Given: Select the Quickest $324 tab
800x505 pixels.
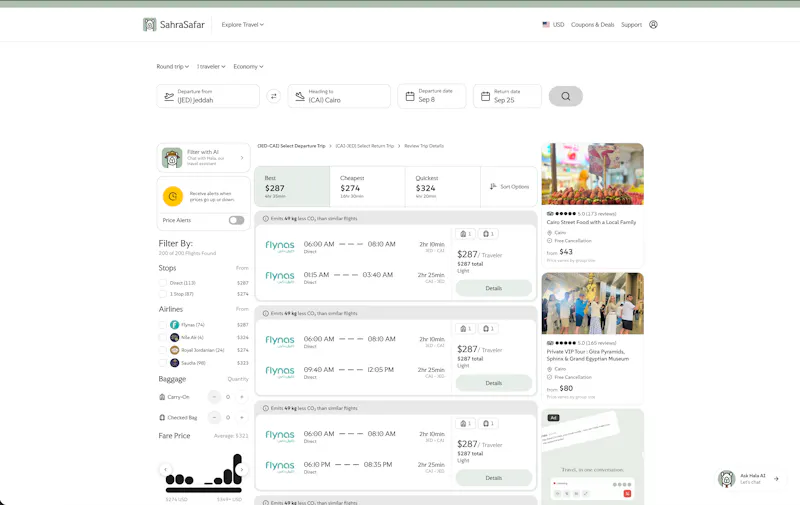Looking at the screenshot, I should tap(443, 187).
